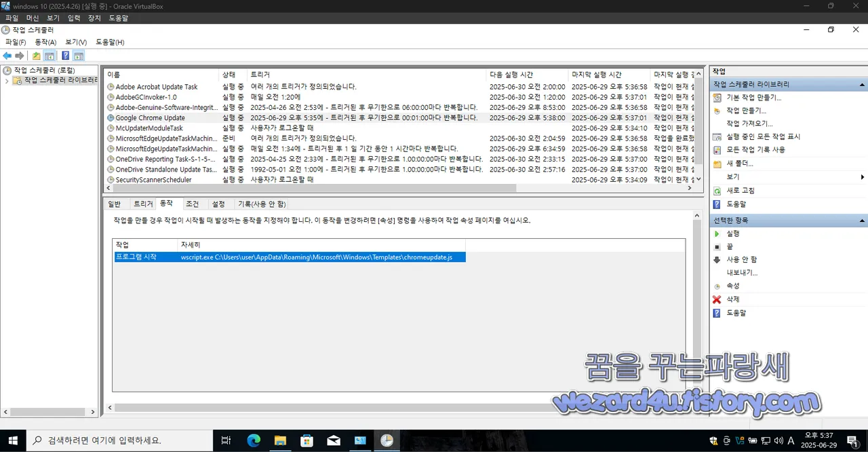The image size is (868, 452).
Task: Open VirtualBox 장치 menu
Action: click(x=94, y=18)
